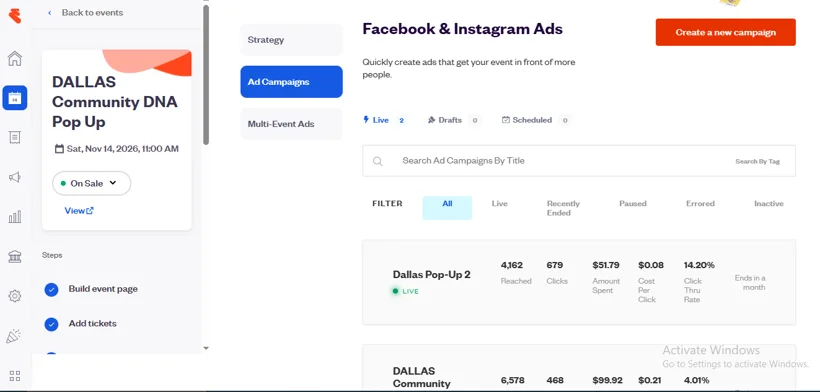Switch to the Live campaigns tab
Screen dimensions: 820x392
(x=385, y=120)
